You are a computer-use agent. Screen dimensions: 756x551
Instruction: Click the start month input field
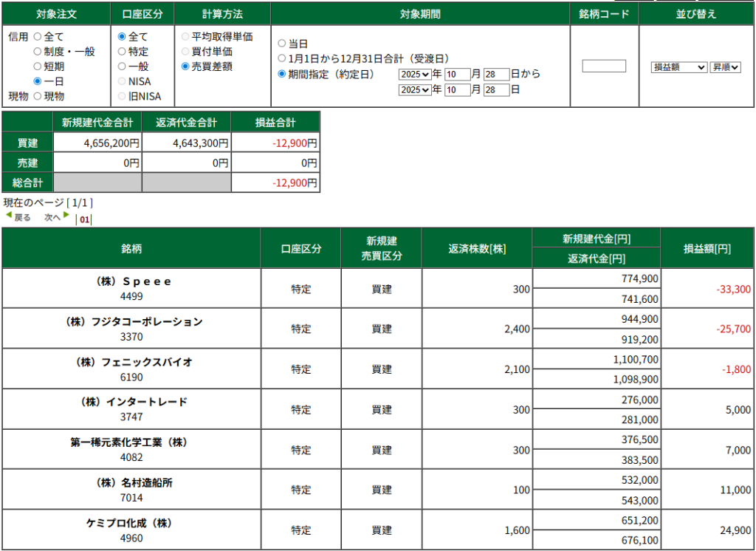tap(457, 74)
